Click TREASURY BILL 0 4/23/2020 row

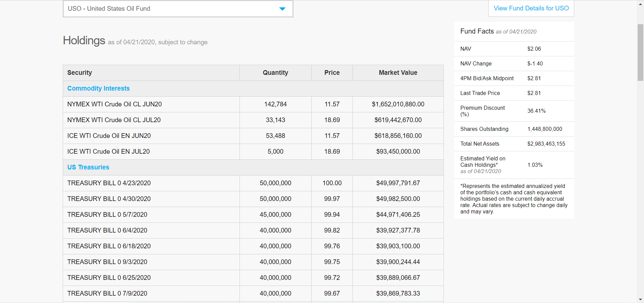pos(253,183)
